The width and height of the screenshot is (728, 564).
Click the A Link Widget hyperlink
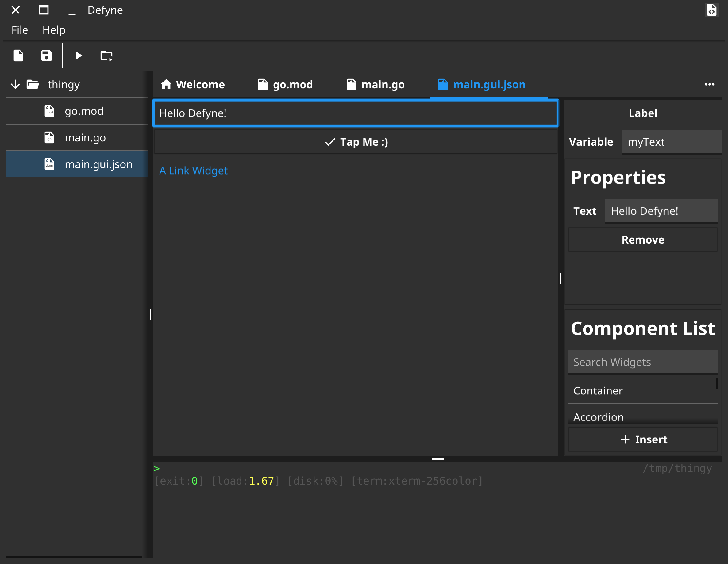(x=193, y=171)
